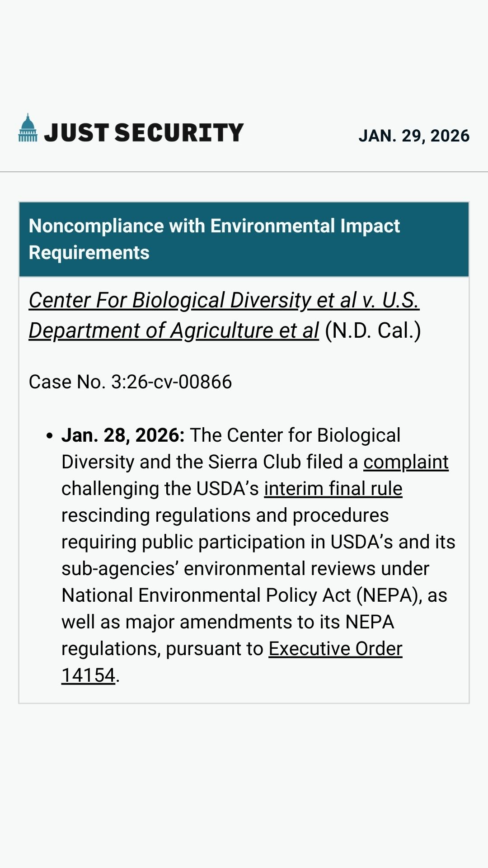Click the (N.D. Cal.) court label
The image size is (488, 868).
click(373, 330)
